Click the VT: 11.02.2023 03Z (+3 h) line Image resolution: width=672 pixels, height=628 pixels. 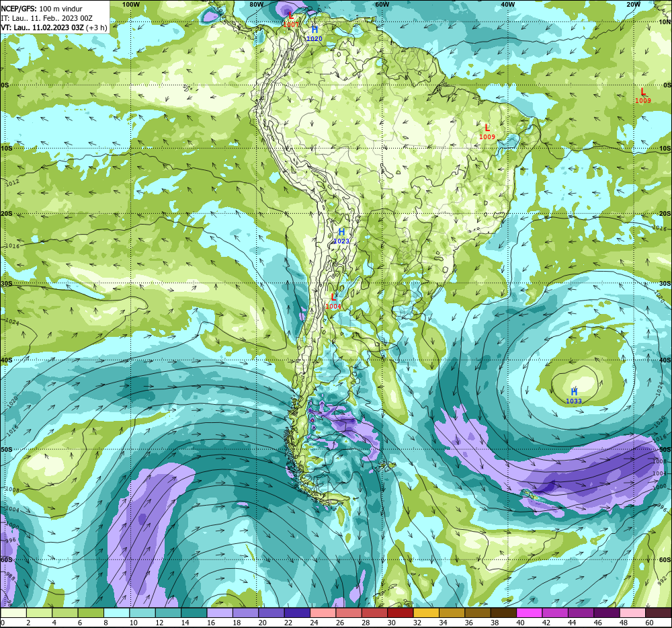54,28
